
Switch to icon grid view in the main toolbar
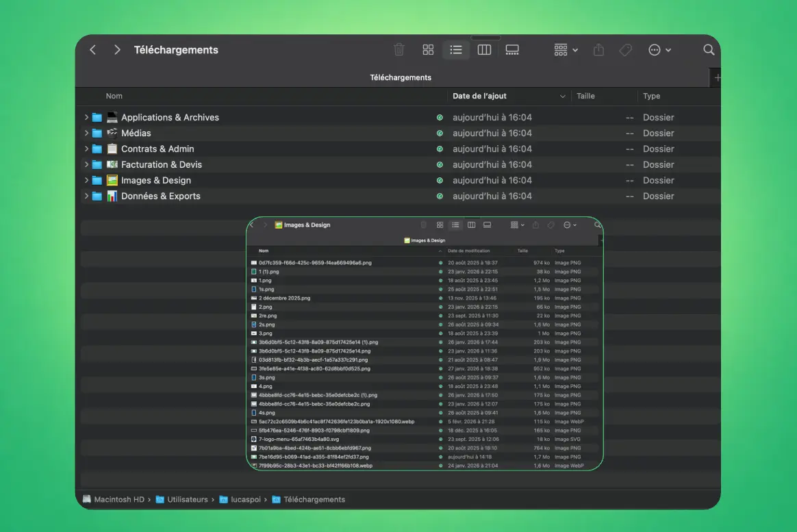click(428, 50)
